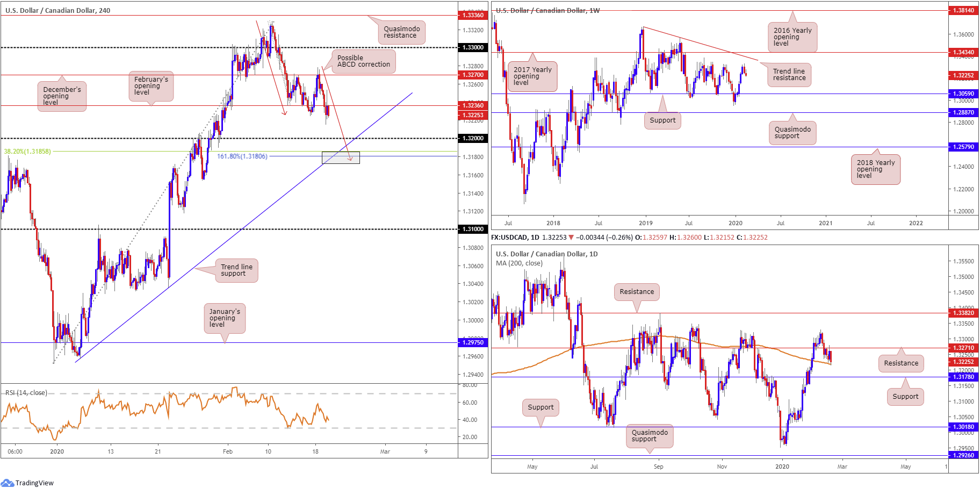This screenshot has height=488, width=980.
Task: Select the weekly 1W chart title
Action: click(548, 10)
